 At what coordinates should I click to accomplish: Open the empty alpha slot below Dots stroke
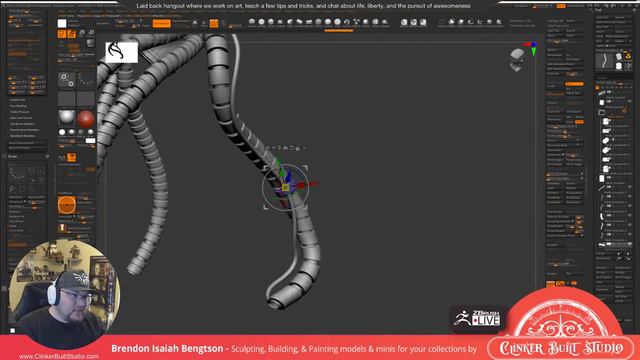coord(67,99)
